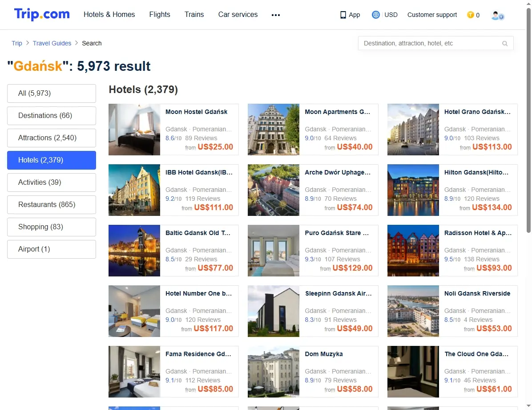Screen dimensions: 532x410
Task: Open Sleepinn Gdansk Airport photo
Action: click(x=274, y=311)
